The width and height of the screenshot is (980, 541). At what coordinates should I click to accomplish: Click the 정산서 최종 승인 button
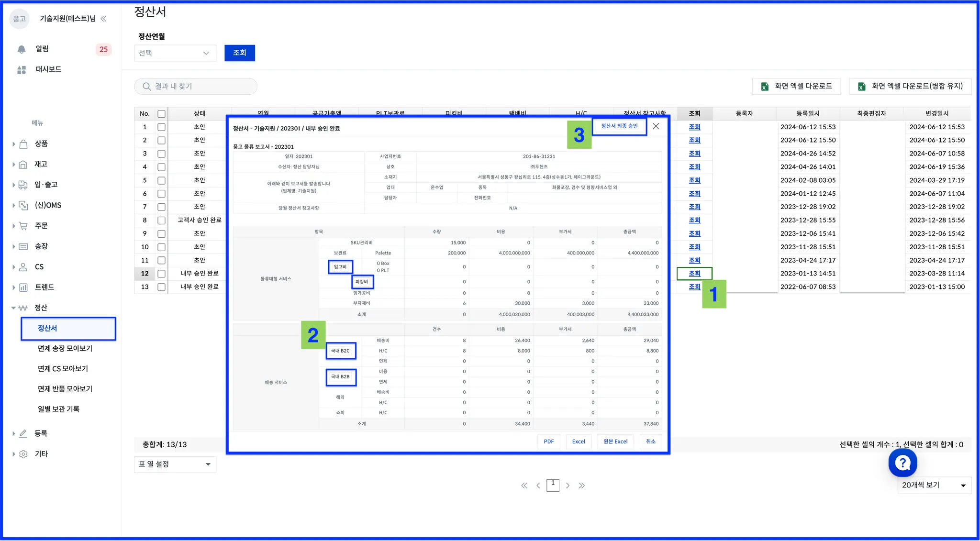619,126
